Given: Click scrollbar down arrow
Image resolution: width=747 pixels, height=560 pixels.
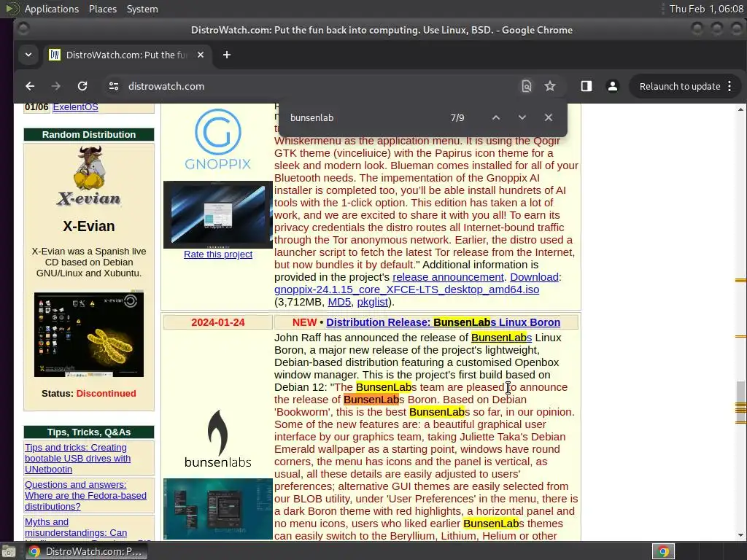Looking at the screenshot, I should (740, 535).
